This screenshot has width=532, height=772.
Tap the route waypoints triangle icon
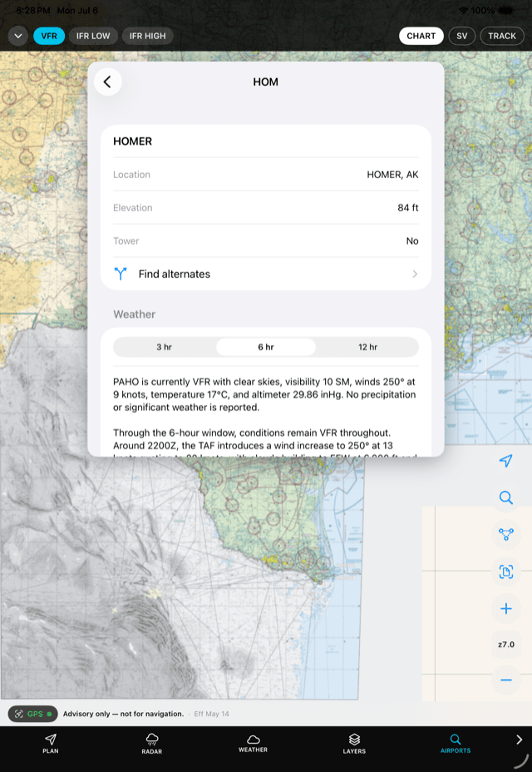coord(506,534)
